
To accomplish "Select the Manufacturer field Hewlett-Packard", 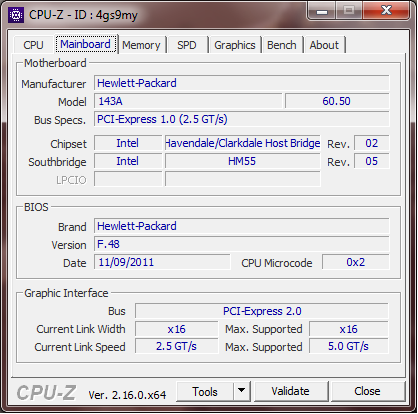I will (x=241, y=83).
